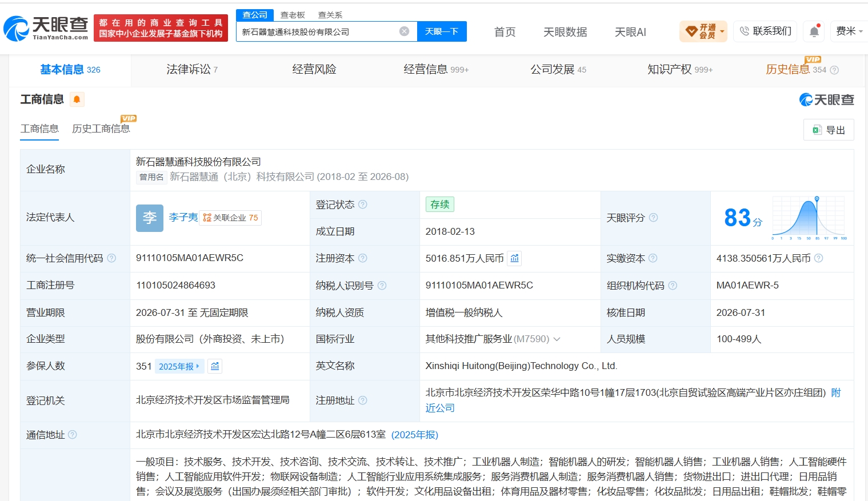Open the 李子夷 legal representative link

tap(183, 218)
